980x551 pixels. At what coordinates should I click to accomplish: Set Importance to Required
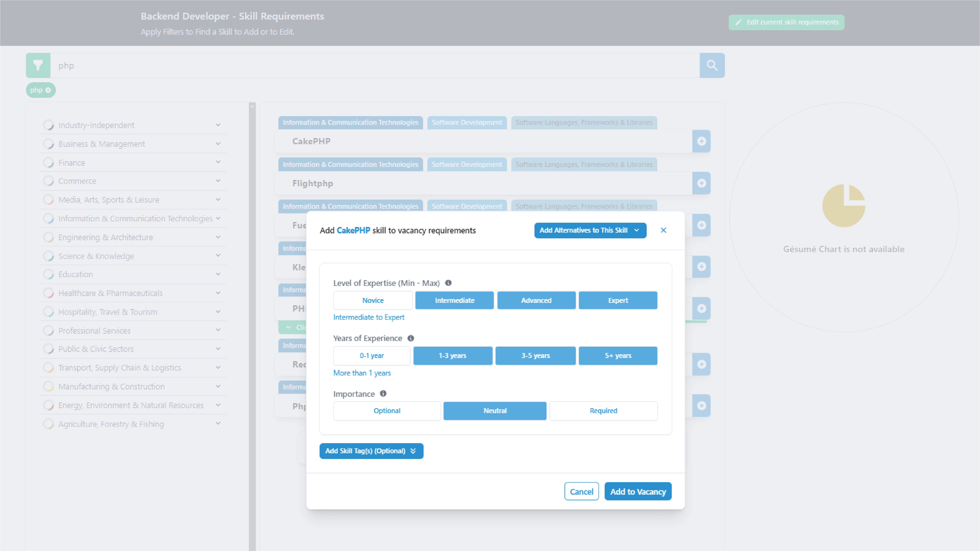tap(603, 411)
